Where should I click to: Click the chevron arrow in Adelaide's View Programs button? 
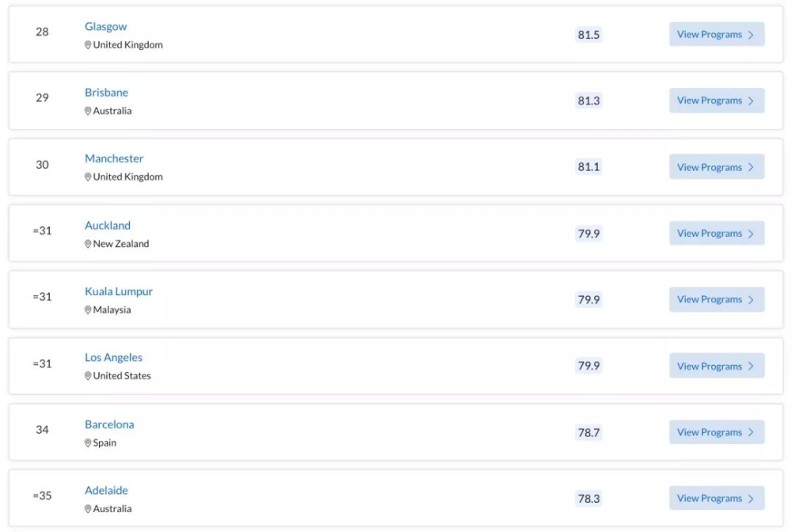click(751, 499)
